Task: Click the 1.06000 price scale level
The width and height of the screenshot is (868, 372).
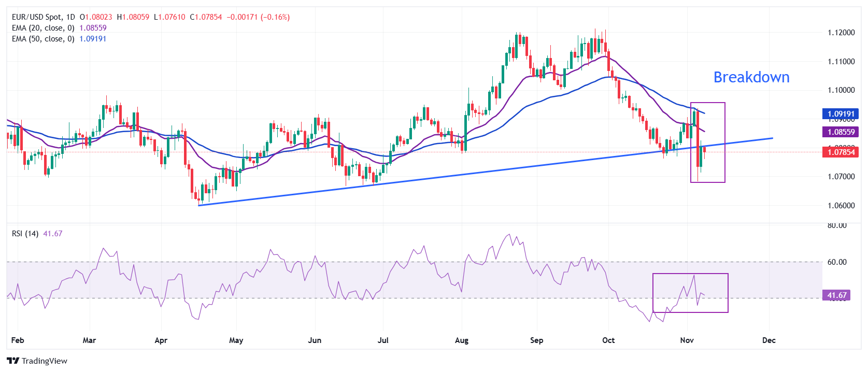Action: tap(841, 206)
